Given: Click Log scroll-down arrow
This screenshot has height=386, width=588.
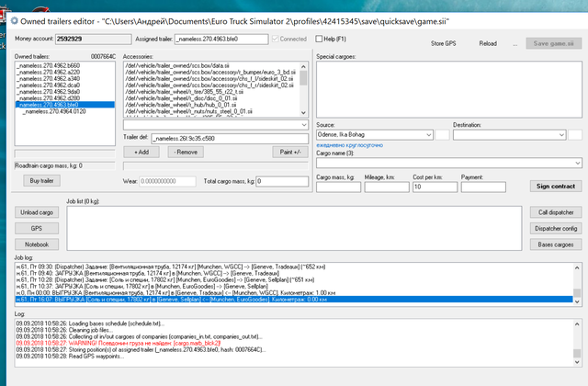Looking at the screenshot, I should pyautogui.click(x=577, y=362).
